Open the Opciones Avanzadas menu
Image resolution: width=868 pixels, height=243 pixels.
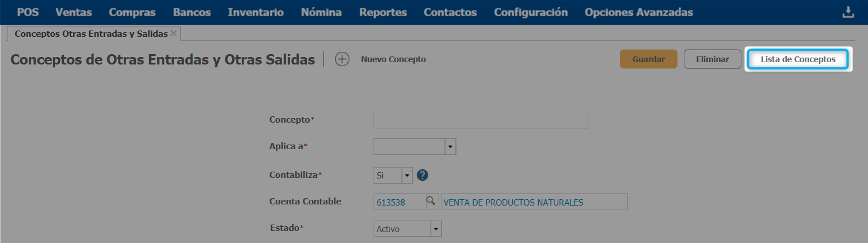coord(638,12)
